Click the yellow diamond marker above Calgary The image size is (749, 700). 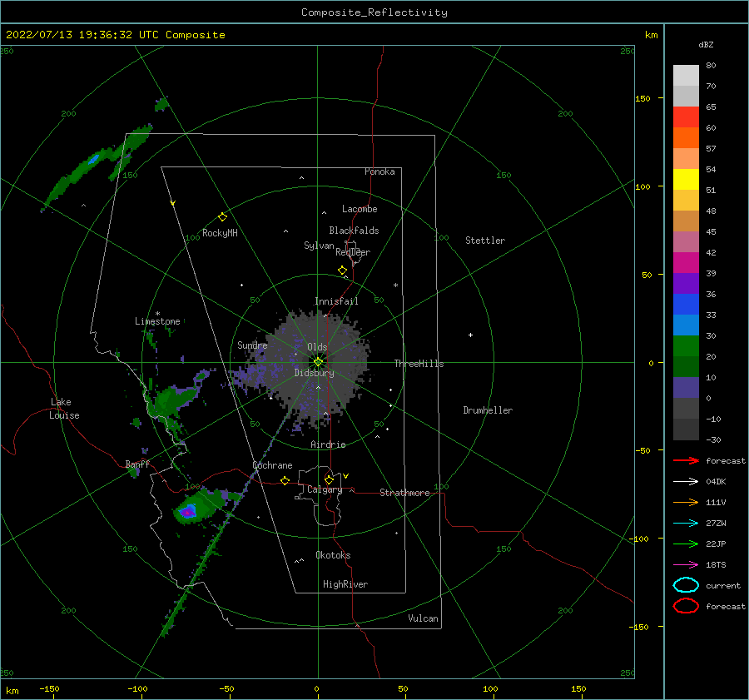(329, 479)
